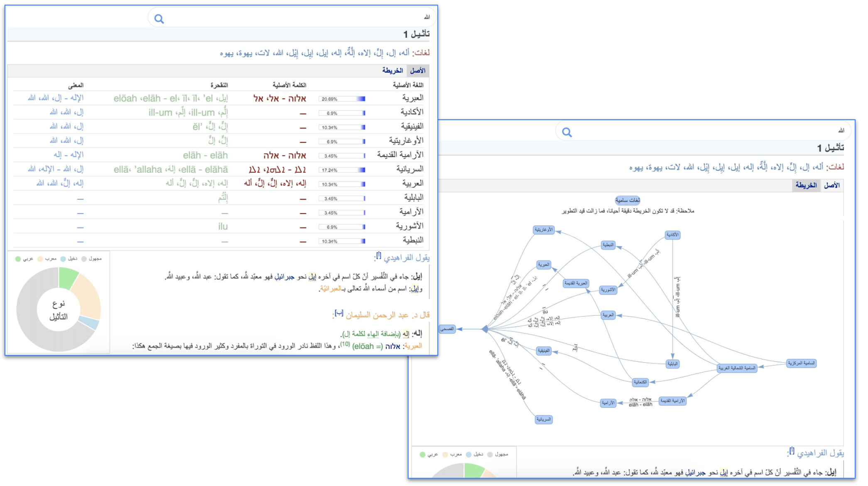Click the النقحرة column header
The image size is (868, 486).
click(219, 85)
